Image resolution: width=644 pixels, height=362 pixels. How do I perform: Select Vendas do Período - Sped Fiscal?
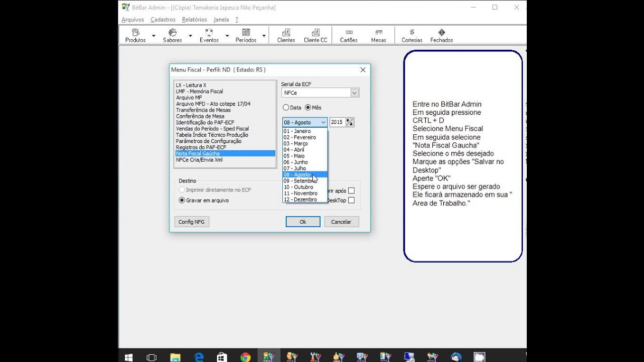tap(225, 129)
